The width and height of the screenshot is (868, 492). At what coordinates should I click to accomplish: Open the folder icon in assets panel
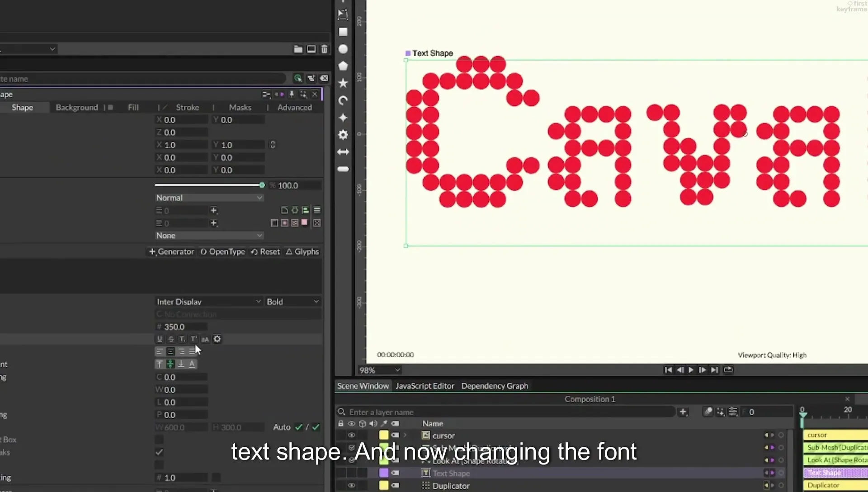[x=298, y=49]
